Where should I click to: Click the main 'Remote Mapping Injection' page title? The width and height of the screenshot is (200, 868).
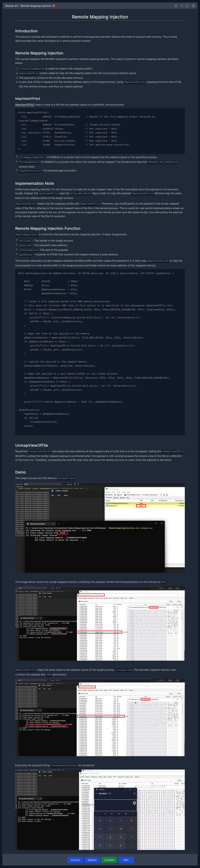point(100,17)
